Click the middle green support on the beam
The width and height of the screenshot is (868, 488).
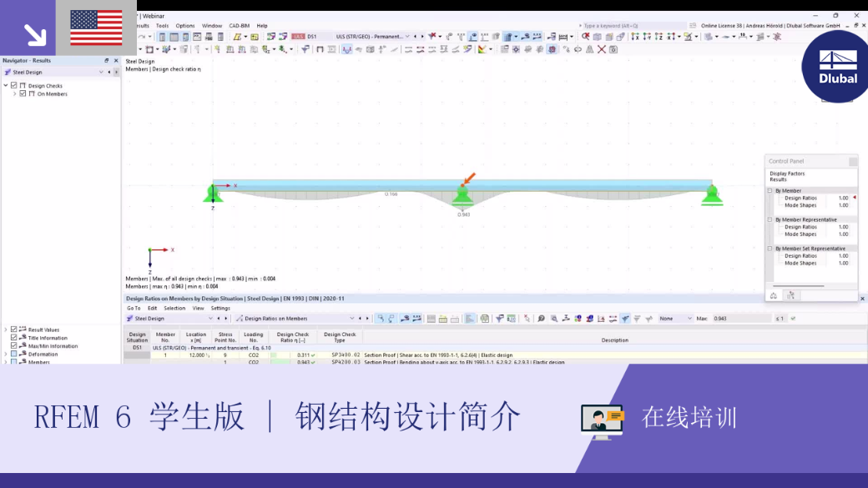(462, 196)
